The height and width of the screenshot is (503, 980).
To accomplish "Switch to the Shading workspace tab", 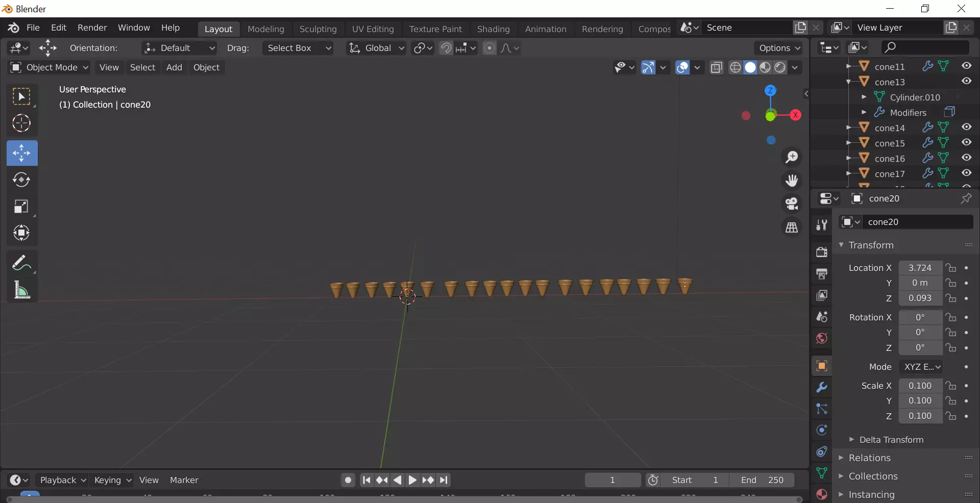I will point(494,29).
